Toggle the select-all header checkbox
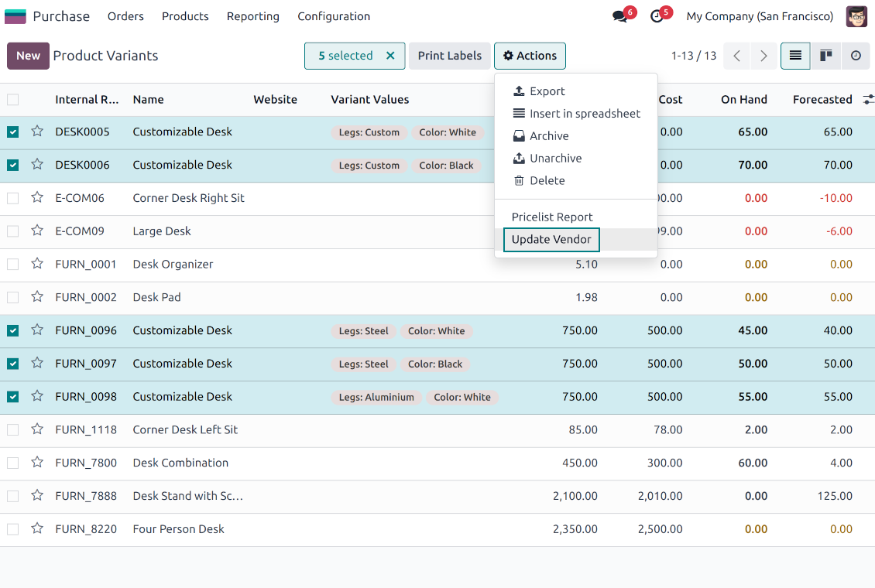The height and width of the screenshot is (588, 875). point(13,99)
